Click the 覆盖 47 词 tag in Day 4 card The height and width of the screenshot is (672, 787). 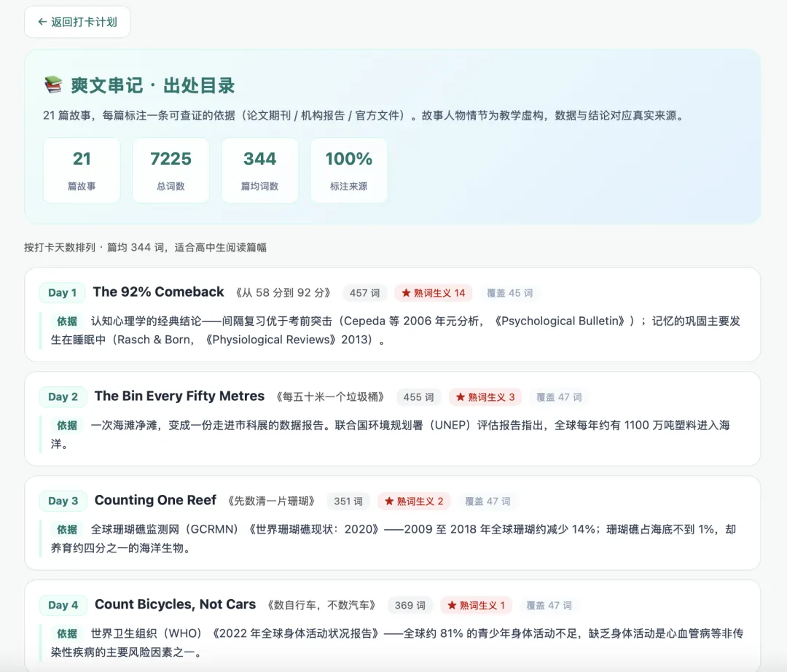549,605
